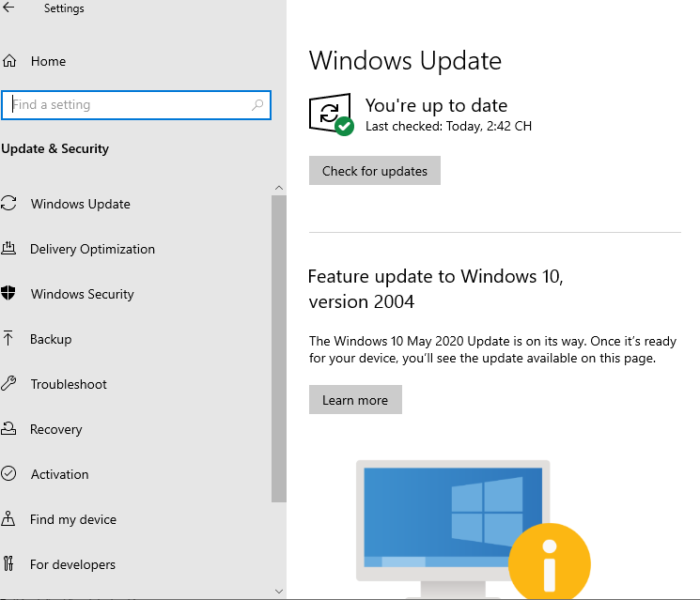Click the Troubleshoot wrench icon
Viewport: 700px width, 600px height.
point(8,383)
